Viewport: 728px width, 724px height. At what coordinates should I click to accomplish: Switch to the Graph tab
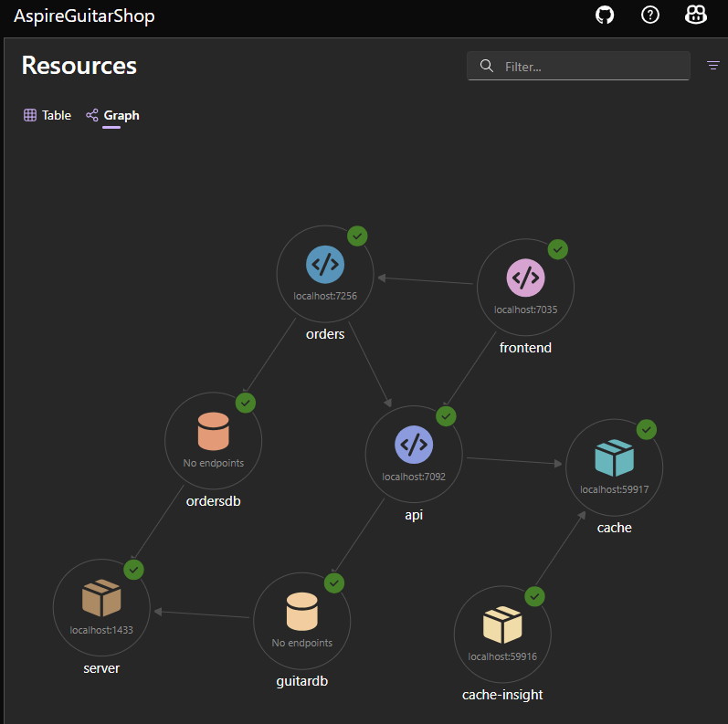[112, 116]
